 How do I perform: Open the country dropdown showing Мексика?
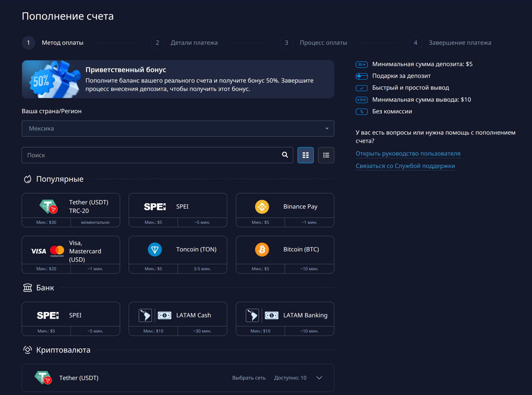[178, 128]
